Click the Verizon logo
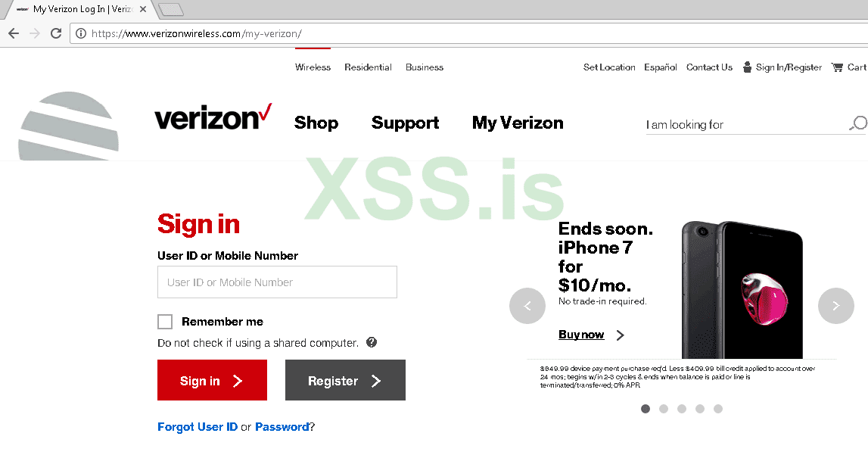The image size is (868, 455). 213,117
